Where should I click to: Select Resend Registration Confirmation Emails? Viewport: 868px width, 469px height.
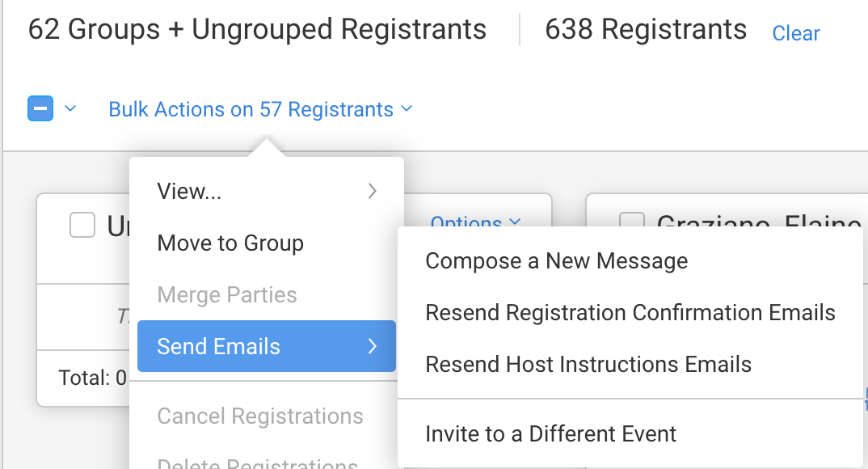(x=630, y=312)
